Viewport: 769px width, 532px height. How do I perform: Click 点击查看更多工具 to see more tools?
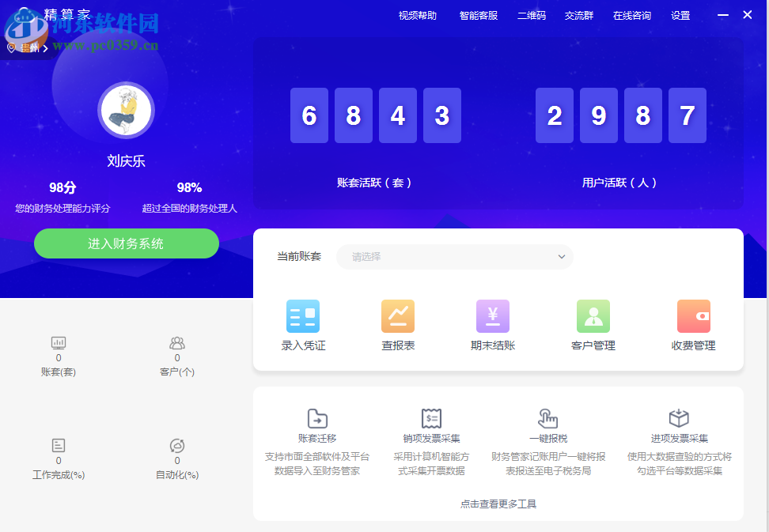pos(498,504)
